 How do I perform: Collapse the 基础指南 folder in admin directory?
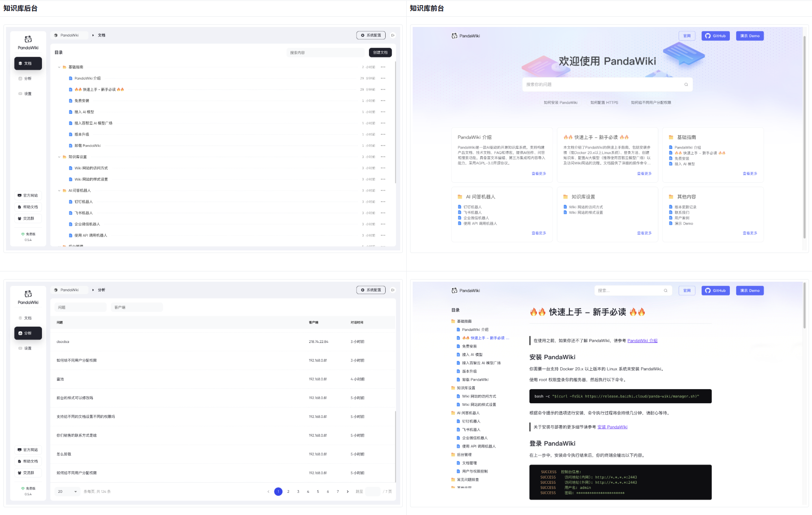59,67
